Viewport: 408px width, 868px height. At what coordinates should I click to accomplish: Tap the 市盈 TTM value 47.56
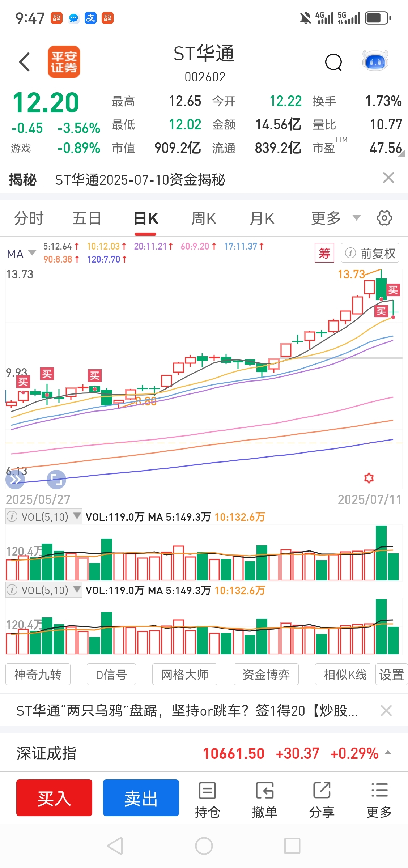(x=386, y=148)
